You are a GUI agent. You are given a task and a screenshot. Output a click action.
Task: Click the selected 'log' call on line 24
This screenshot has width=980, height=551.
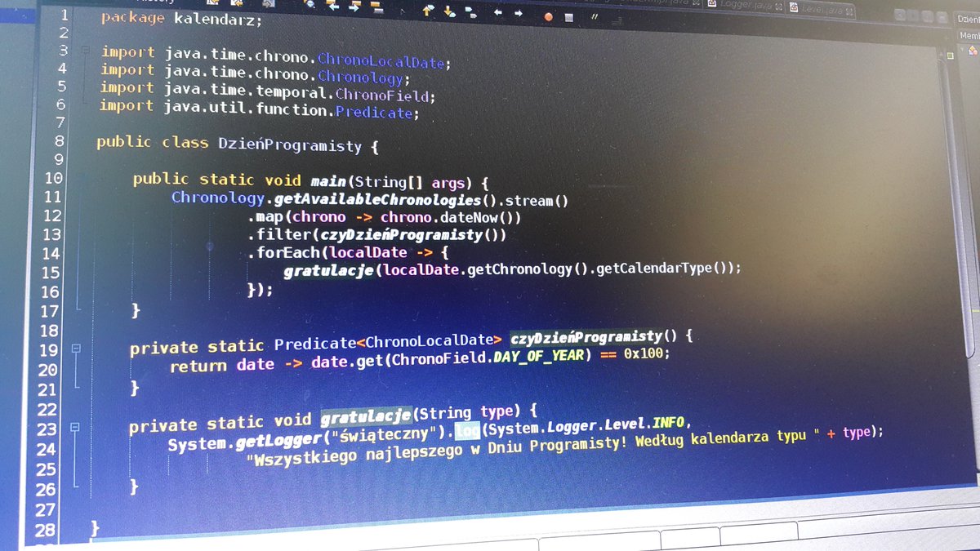click(468, 429)
